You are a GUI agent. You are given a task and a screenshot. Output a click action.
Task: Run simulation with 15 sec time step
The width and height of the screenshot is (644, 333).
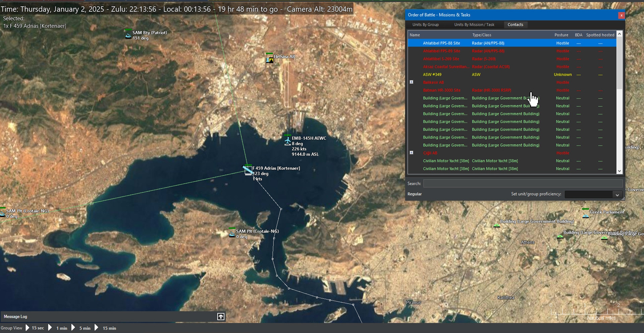(x=28, y=328)
